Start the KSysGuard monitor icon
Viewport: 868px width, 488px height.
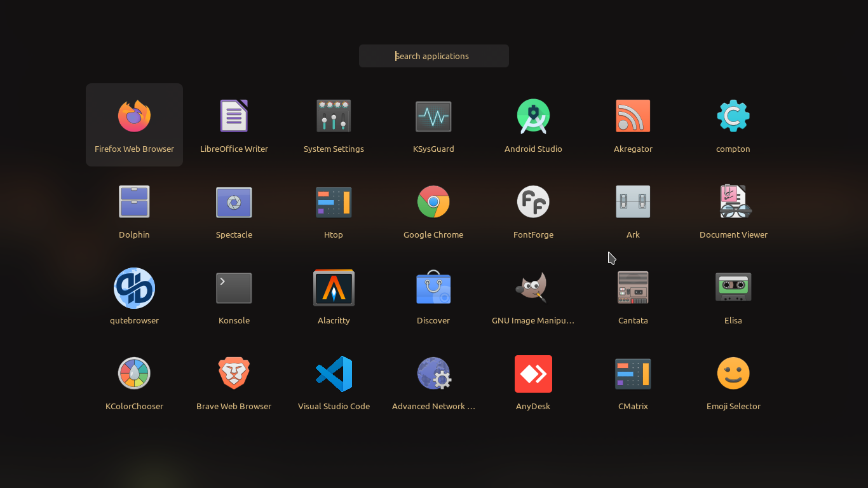tap(433, 116)
